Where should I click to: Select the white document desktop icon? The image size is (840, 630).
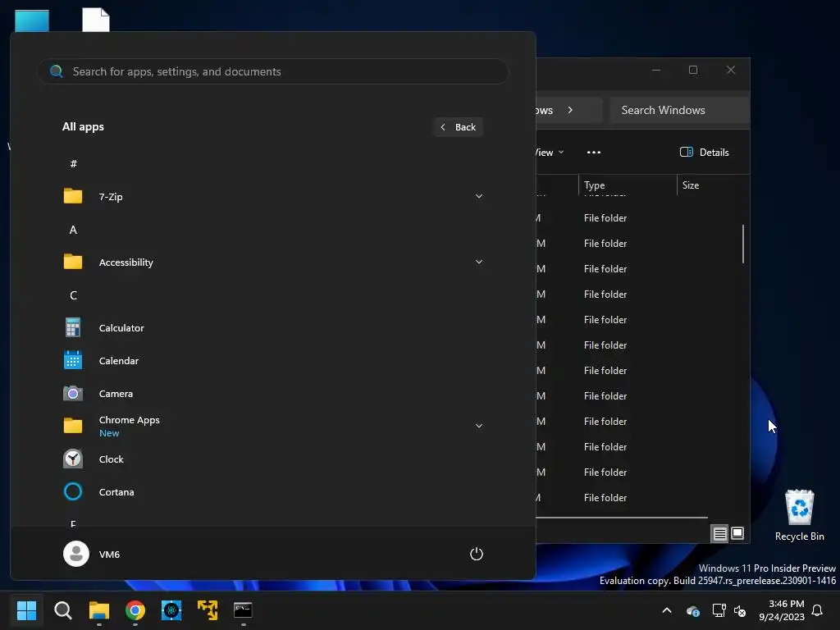pyautogui.click(x=96, y=20)
